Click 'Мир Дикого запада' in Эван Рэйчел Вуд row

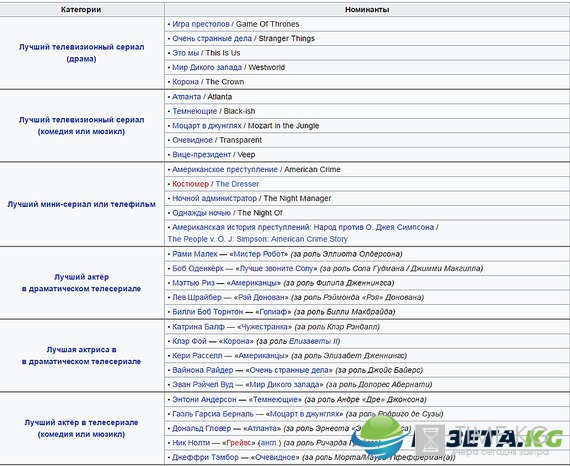coord(286,385)
